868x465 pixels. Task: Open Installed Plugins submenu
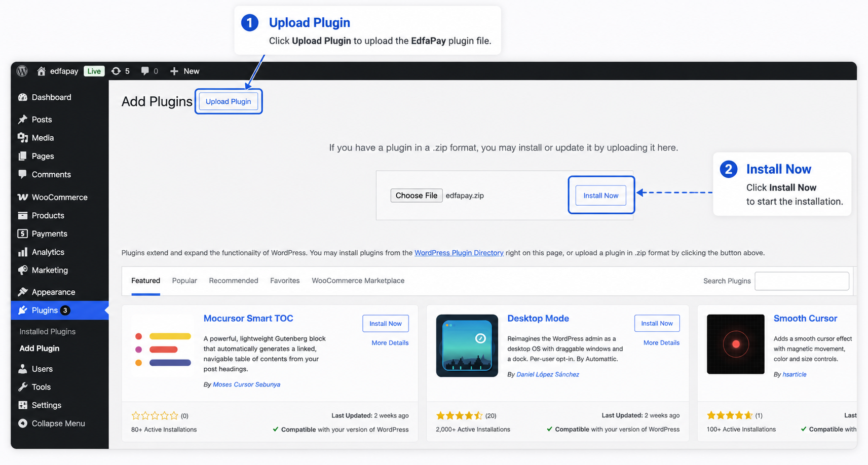(47, 331)
